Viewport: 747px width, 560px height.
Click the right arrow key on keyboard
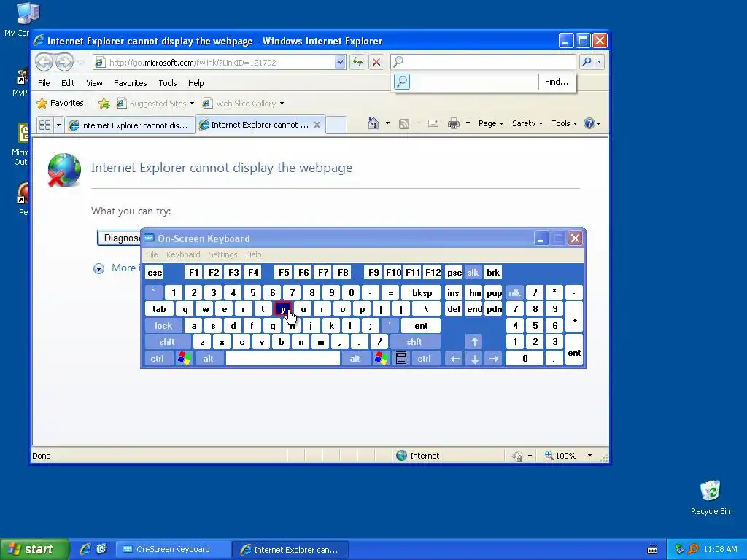[494, 359]
